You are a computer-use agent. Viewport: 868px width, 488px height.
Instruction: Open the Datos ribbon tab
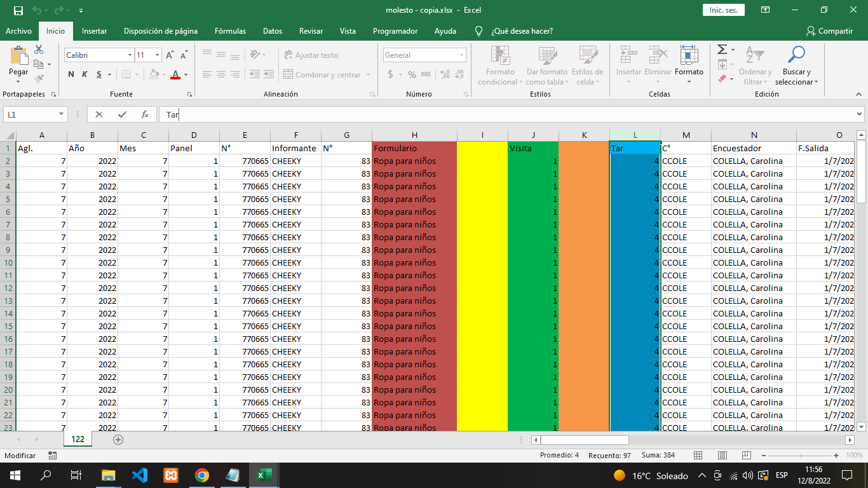[273, 31]
